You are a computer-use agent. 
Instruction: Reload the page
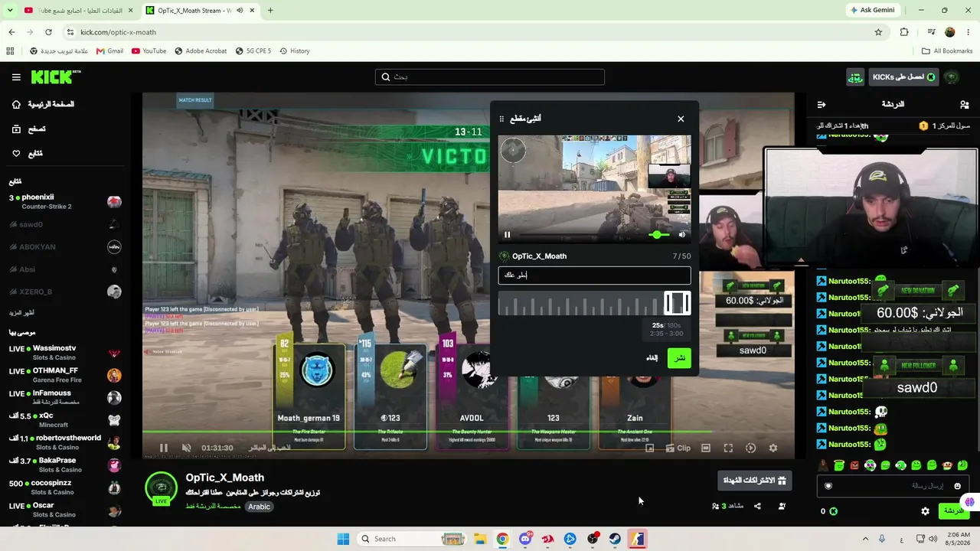(48, 32)
